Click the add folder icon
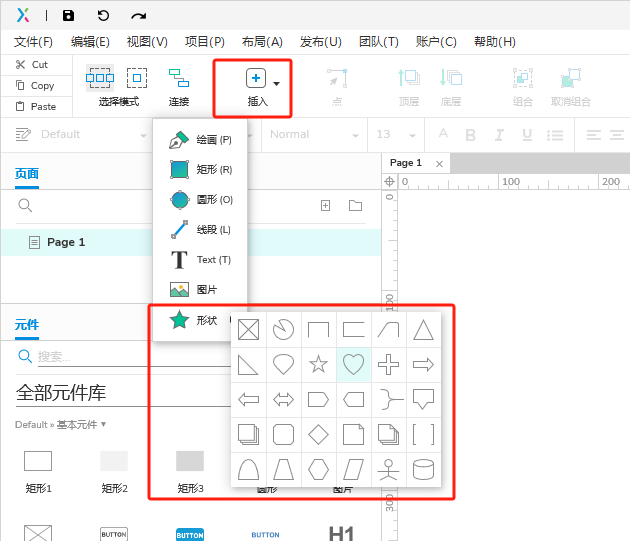630x541 pixels. click(x=356, y=206)
